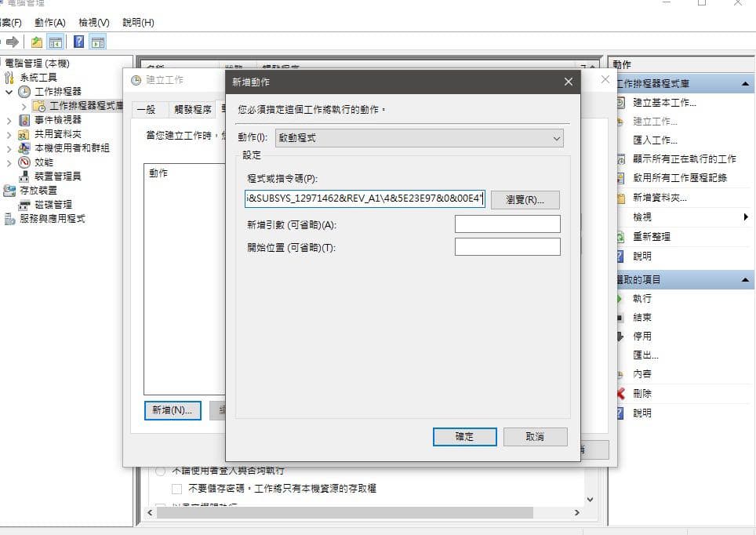Image resolution: width=756 pixels, height=535 pixels.
Task: Select the 工作排程器 clock icon in tree
Action: tap(24, 92)
